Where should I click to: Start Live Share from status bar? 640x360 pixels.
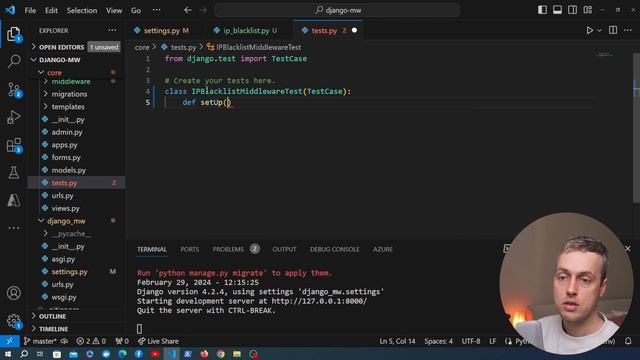[x=158, y=341]
